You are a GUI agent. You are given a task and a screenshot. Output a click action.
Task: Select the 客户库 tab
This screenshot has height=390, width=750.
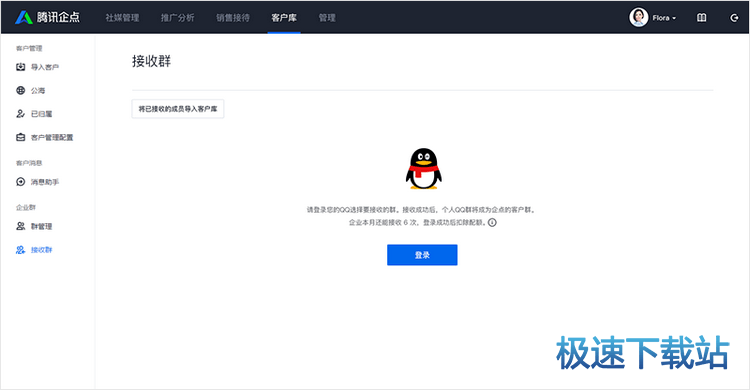click(x=284, y=18)
